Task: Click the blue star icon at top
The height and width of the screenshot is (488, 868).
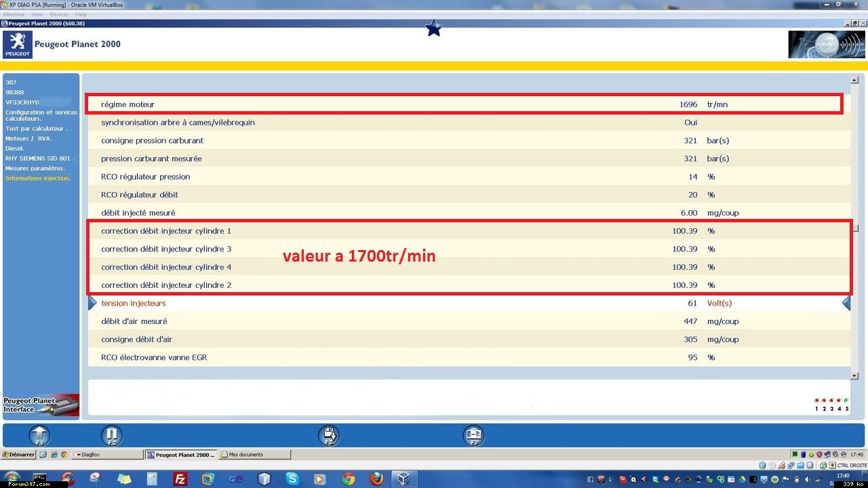Action: coord(434,28)
